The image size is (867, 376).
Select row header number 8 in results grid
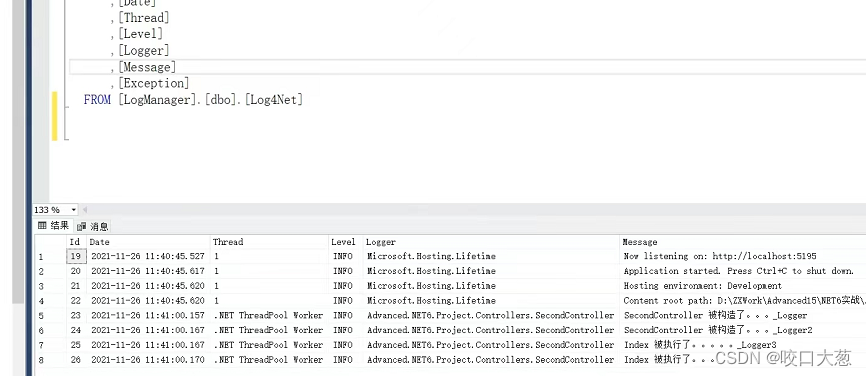[50, 360]
